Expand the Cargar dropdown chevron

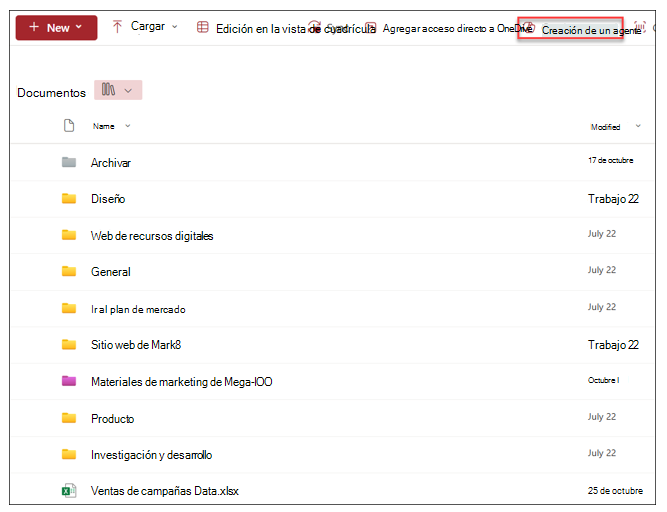pyautogui.click(x=174, y=27)
